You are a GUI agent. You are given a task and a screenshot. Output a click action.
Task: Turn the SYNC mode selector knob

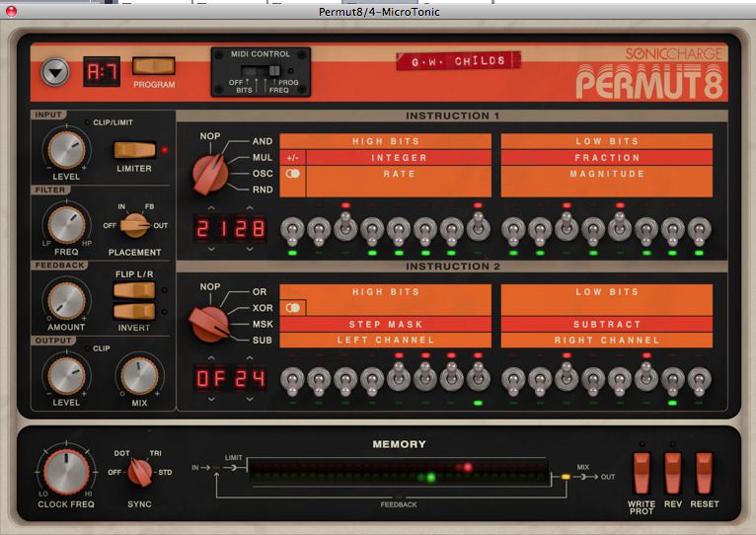tap(140, 473)
